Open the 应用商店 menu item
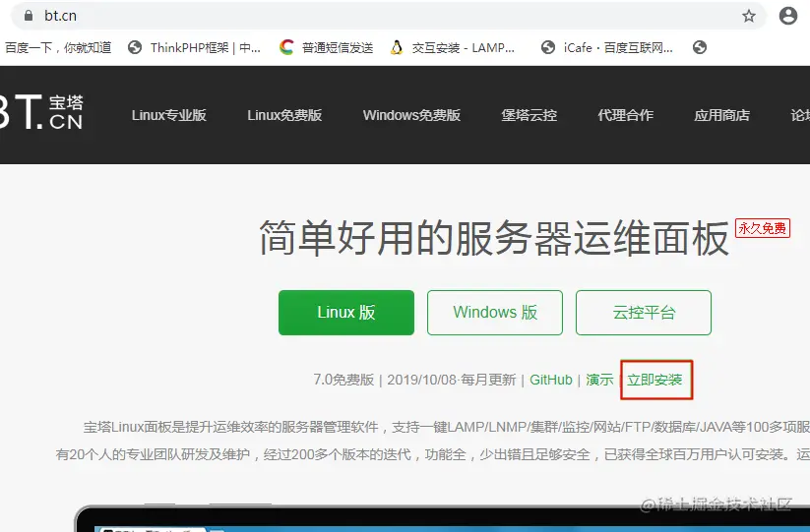Screen dimensions: 810x532 722,115
